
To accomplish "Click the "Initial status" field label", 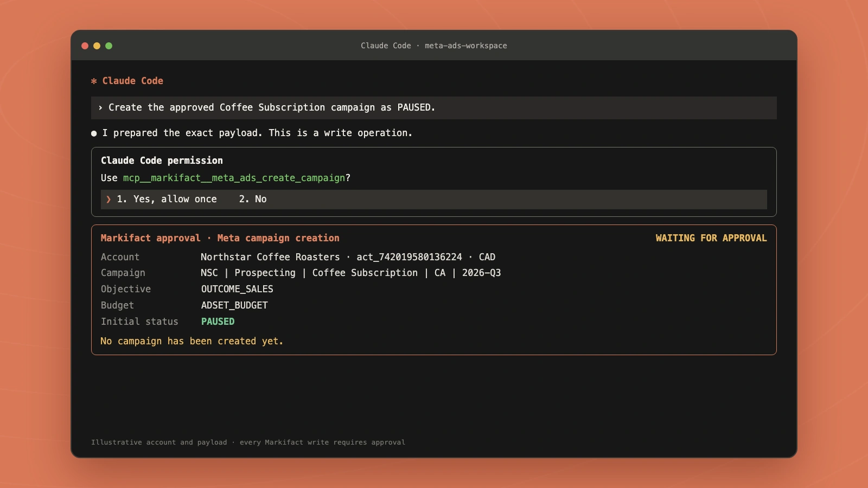I will 139,322.
